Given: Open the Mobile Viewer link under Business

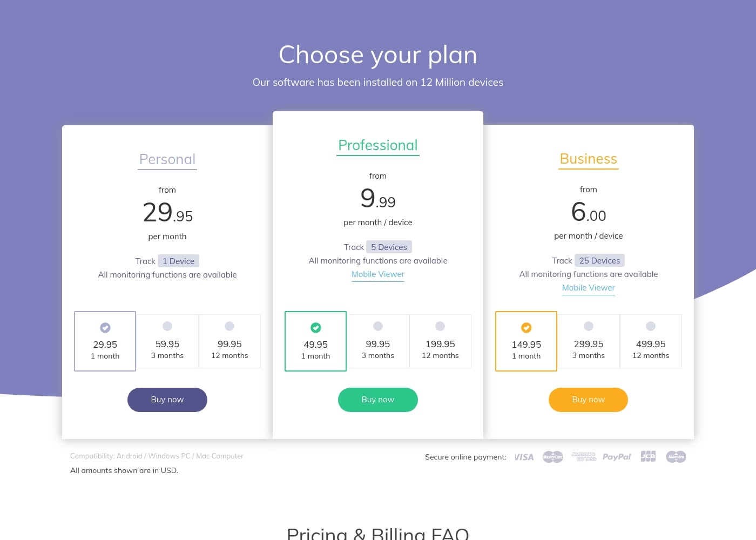Looking at the screenshot, I should 588,288.
